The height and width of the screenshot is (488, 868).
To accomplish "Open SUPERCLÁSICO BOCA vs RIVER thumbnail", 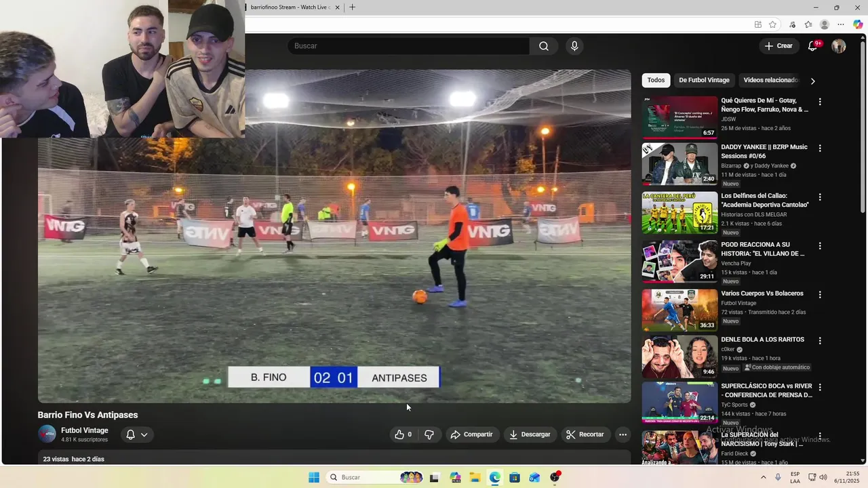I will point(679,403).
